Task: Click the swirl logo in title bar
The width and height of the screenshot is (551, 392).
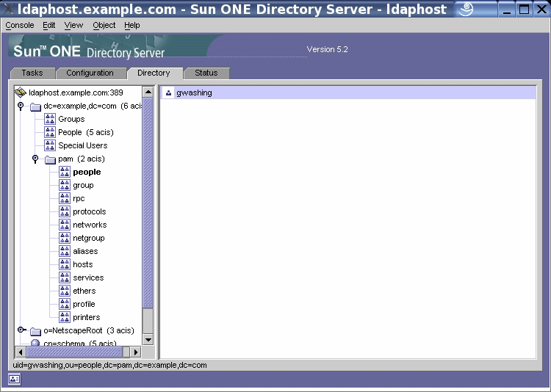Action: coord(466,10)
